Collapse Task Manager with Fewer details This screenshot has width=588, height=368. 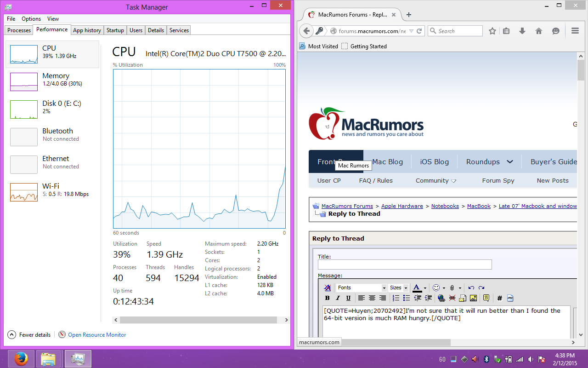click(x=28, y=335)
